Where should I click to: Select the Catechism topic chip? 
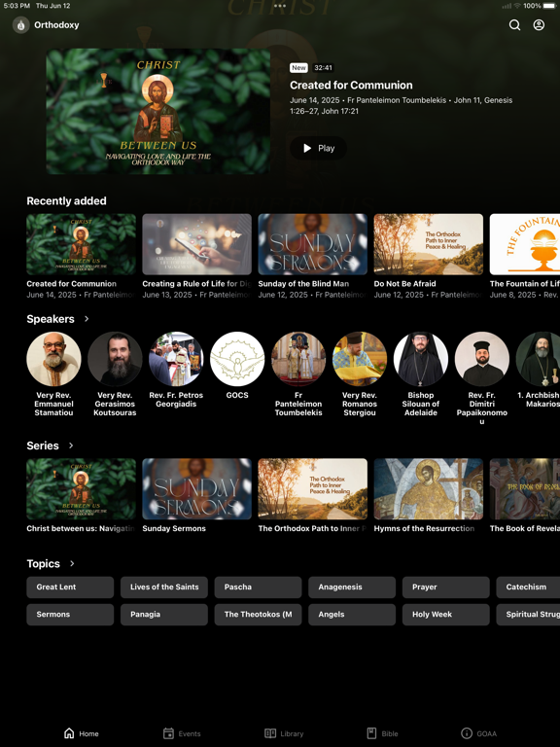[528, 587]
